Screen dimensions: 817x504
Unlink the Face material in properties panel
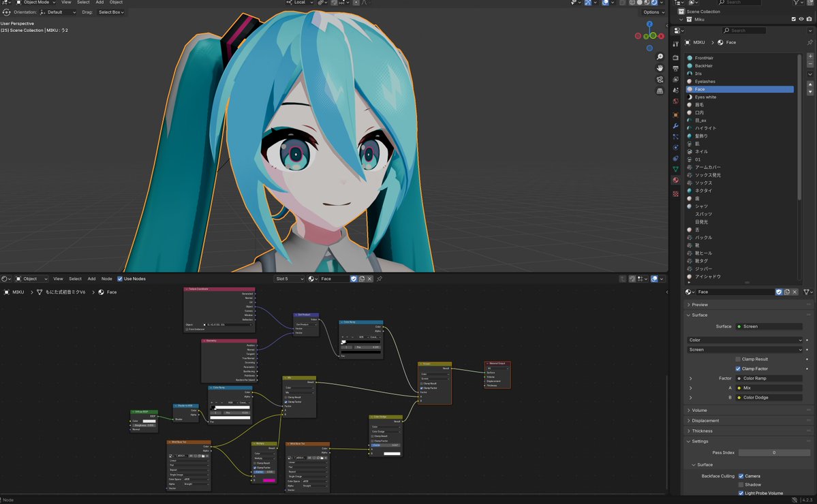pos(795,292)
